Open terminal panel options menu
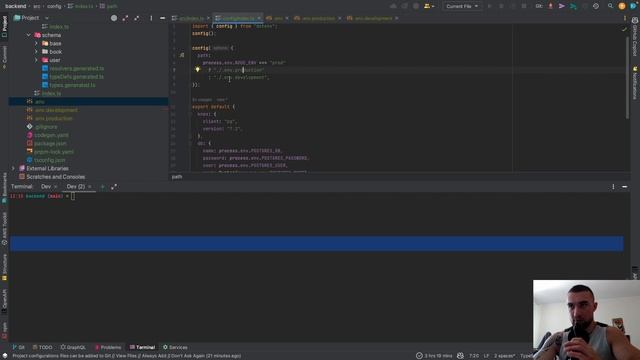 [x=613, y=187]
